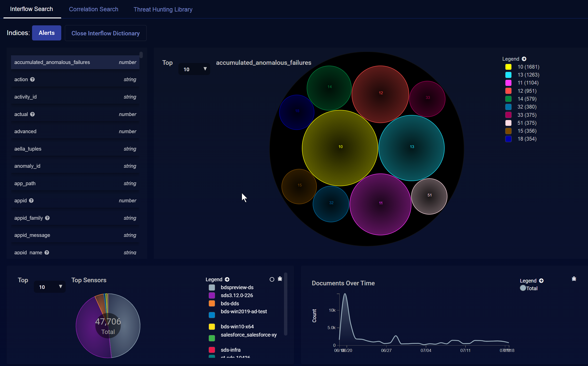Image resolution: width=588 pixels, height=366 pixels.
Task: Open Top count dropdown for Top Sensors
Action: (50, 287)
